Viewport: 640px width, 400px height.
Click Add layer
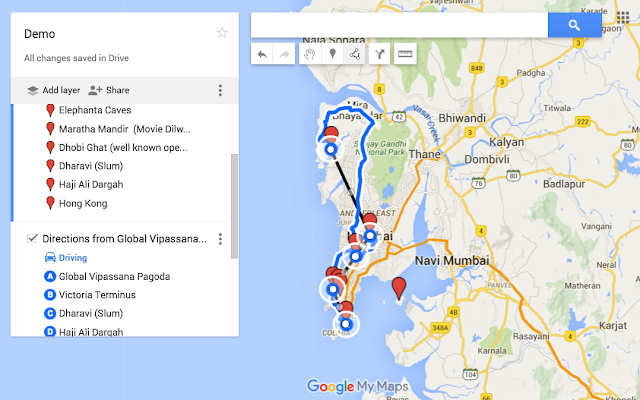[53, 90]
